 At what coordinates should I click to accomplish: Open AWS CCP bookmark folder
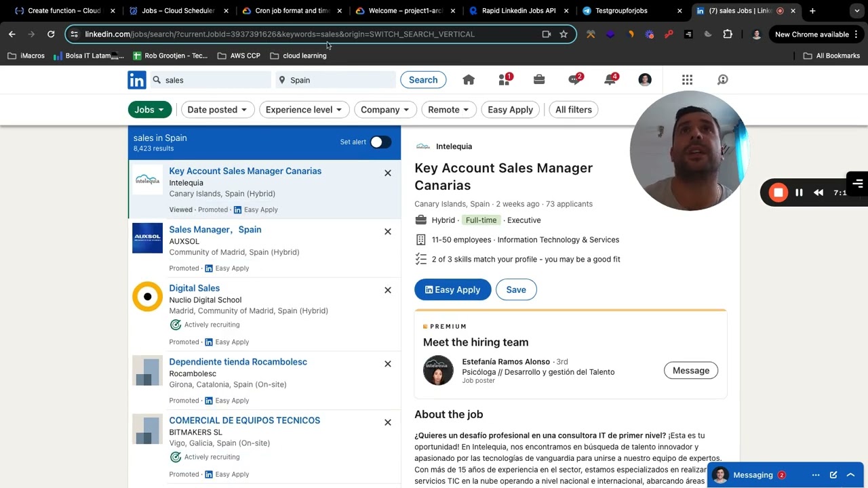pos(239,56)
